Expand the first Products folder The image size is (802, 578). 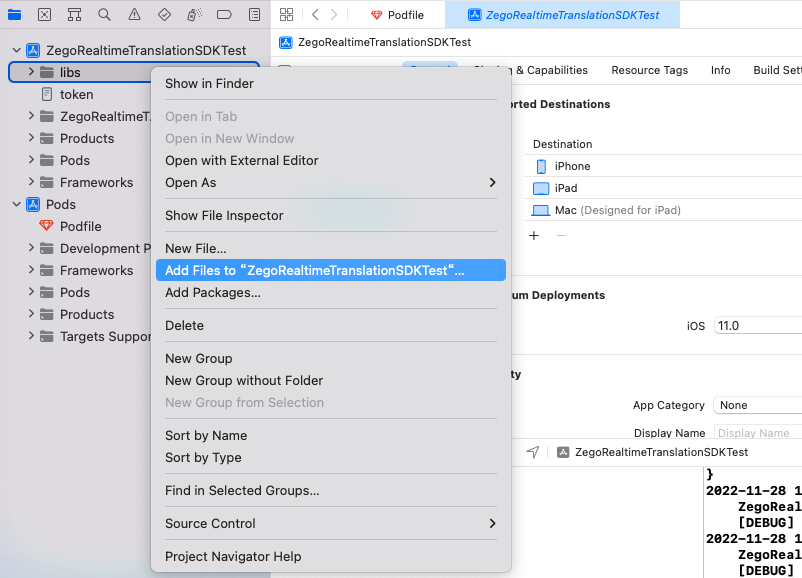(x=31, y=138)
